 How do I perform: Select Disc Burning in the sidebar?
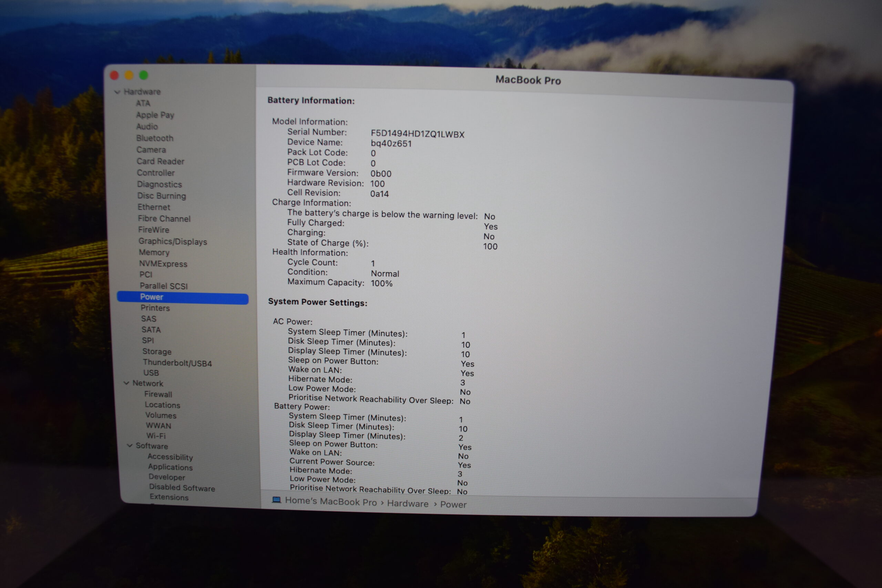pos(162,196)
